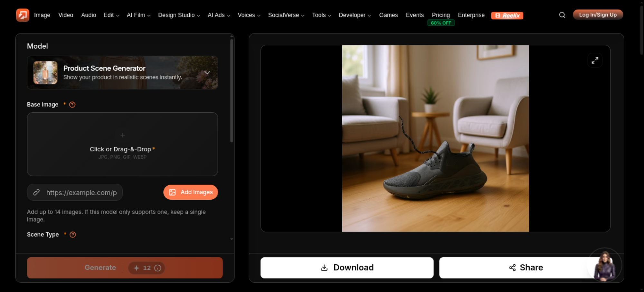This screenshot has width=644, height=292.
Task: Open the SocialVerse dropdown menu
Action: coord(286,15)
